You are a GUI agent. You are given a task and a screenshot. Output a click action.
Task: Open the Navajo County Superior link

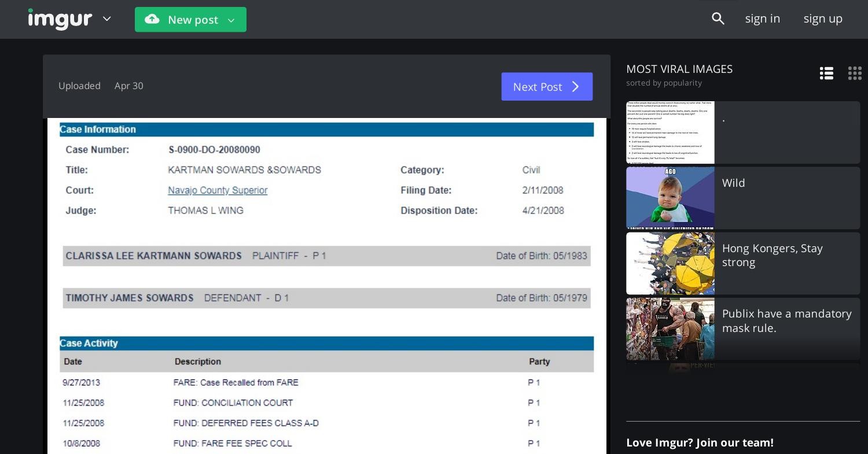tap(218, 190)
